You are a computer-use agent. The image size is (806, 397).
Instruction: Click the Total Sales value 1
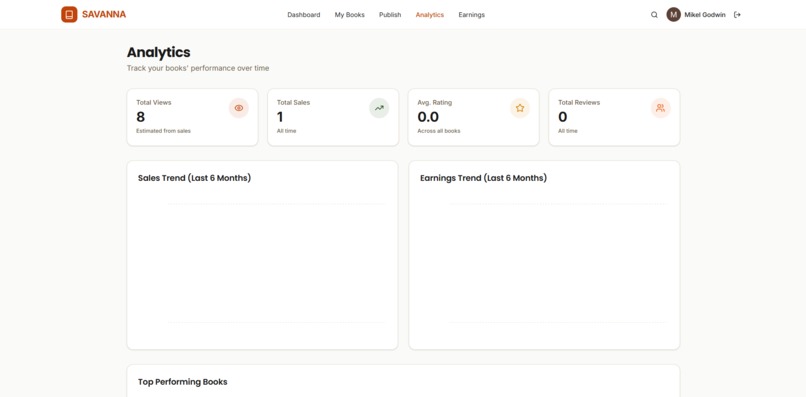(x=280, y=117)
